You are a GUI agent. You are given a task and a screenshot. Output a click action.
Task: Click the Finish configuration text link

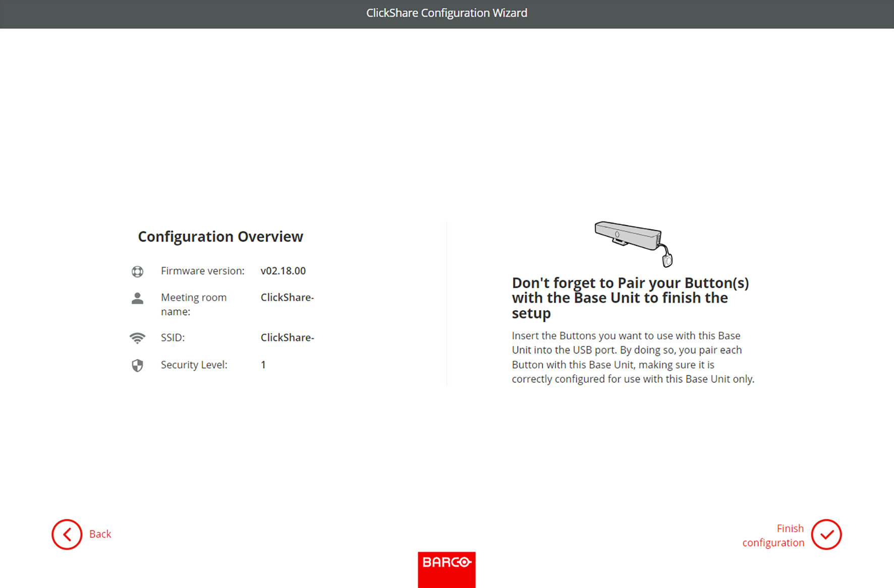[773, 536]
